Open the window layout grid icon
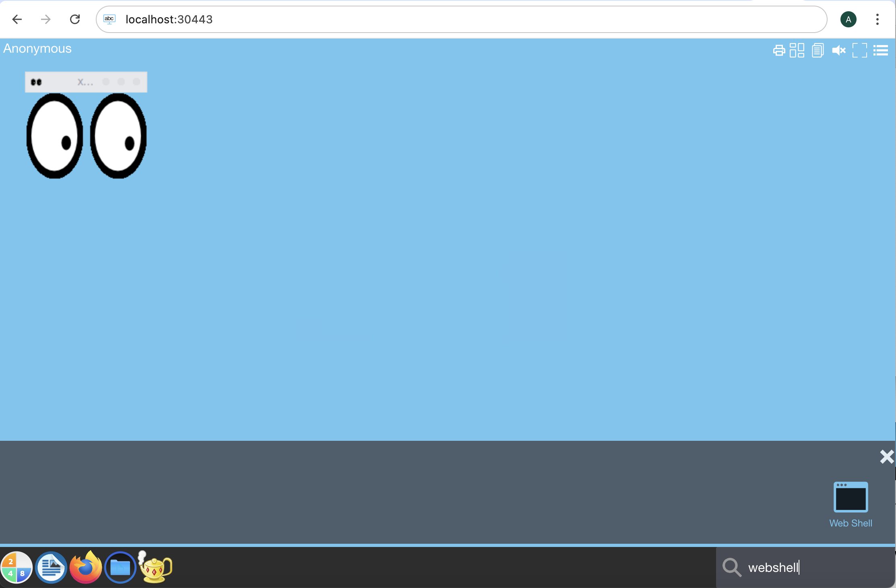The height and width of the screenshot is (588, 896). [x=797, y=50]
